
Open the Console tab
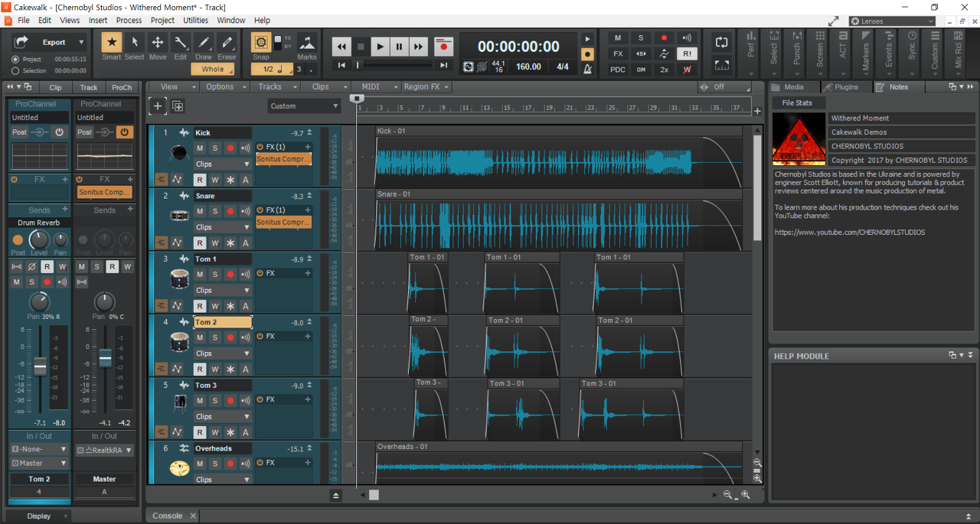coord(168,516)
